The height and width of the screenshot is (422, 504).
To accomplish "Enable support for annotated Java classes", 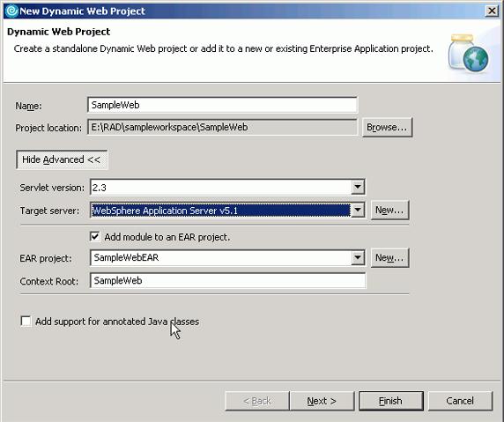I will [26, 322].
